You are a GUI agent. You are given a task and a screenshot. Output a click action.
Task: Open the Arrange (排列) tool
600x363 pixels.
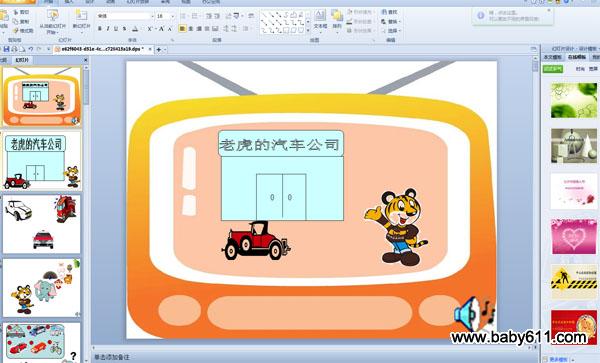(337, 20)
